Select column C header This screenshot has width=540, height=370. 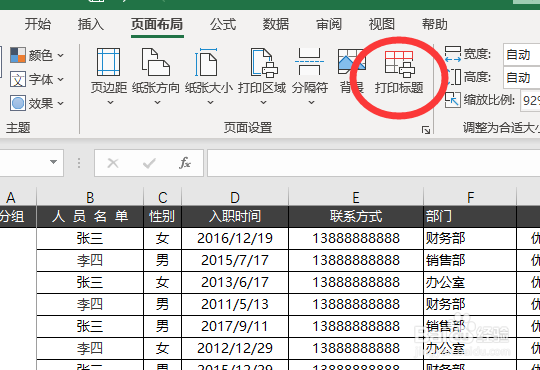163,198
